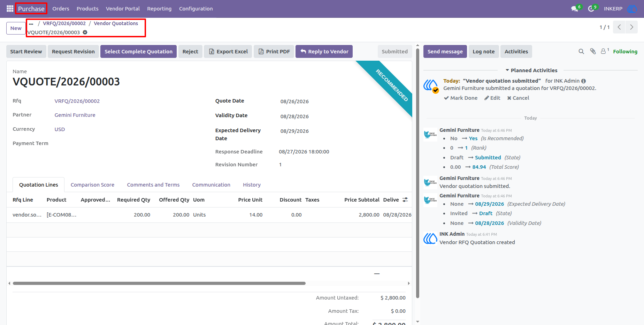Viewport: 644px width, 325px height.
Task: Open the Vendor Portal menu
Action: coord(123,9)
